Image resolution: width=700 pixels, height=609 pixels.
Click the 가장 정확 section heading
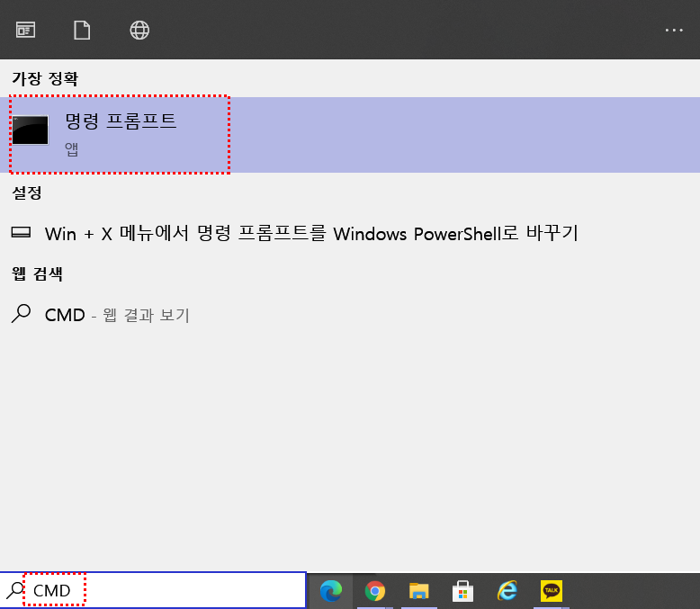pos(45,79)
